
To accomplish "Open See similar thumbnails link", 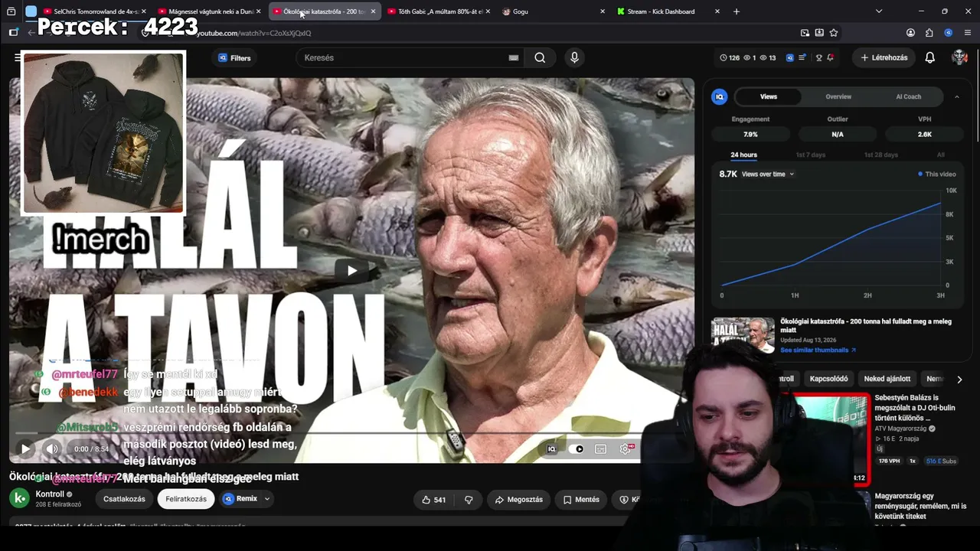I will [x=818, y=350].
